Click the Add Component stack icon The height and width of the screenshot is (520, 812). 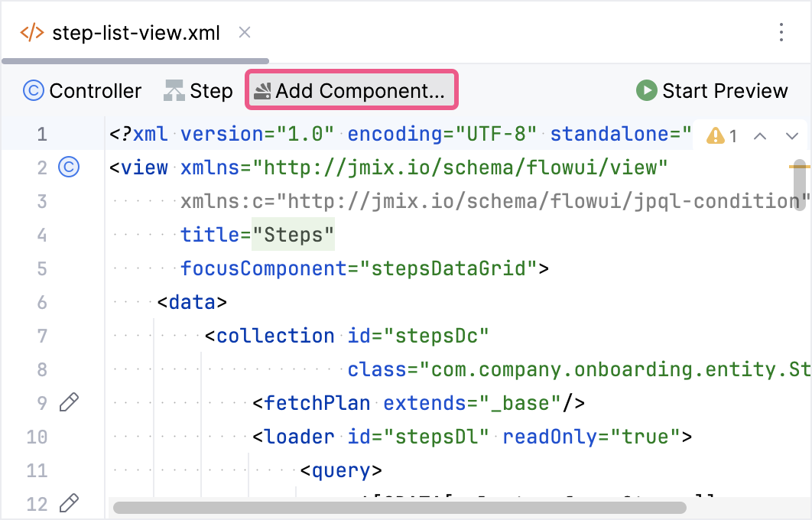point(264,90)
